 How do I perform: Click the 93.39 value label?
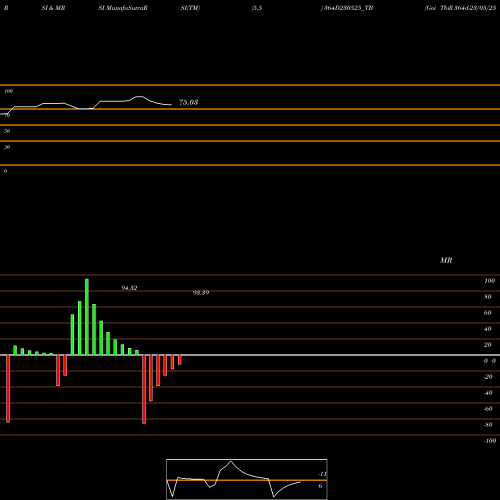click(201, 293)
